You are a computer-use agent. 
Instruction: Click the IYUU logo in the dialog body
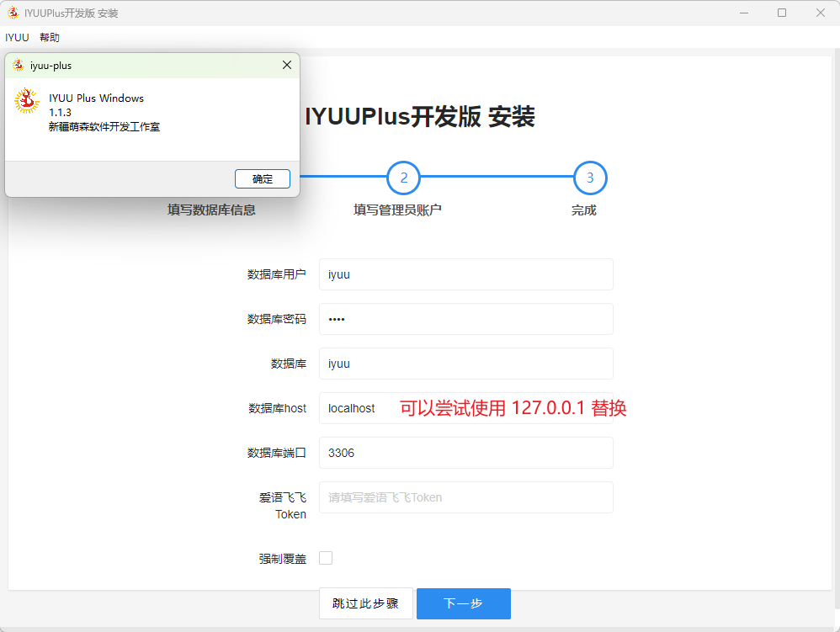pos(27,101)
